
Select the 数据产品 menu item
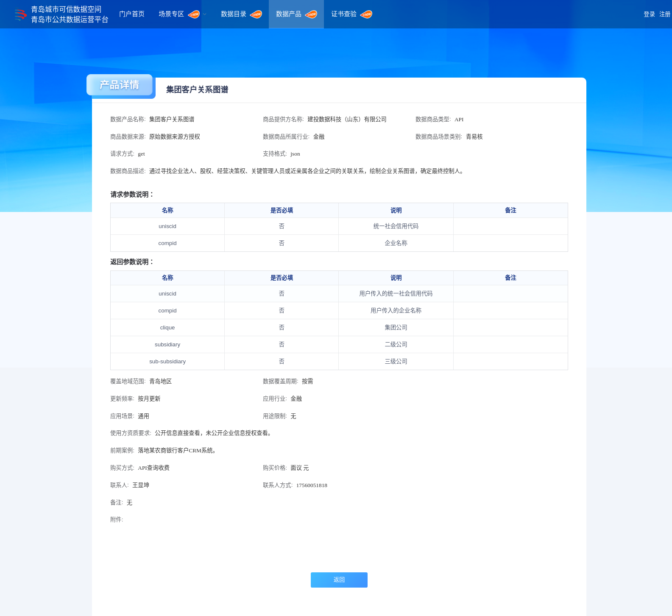click(x=289, y=14)
